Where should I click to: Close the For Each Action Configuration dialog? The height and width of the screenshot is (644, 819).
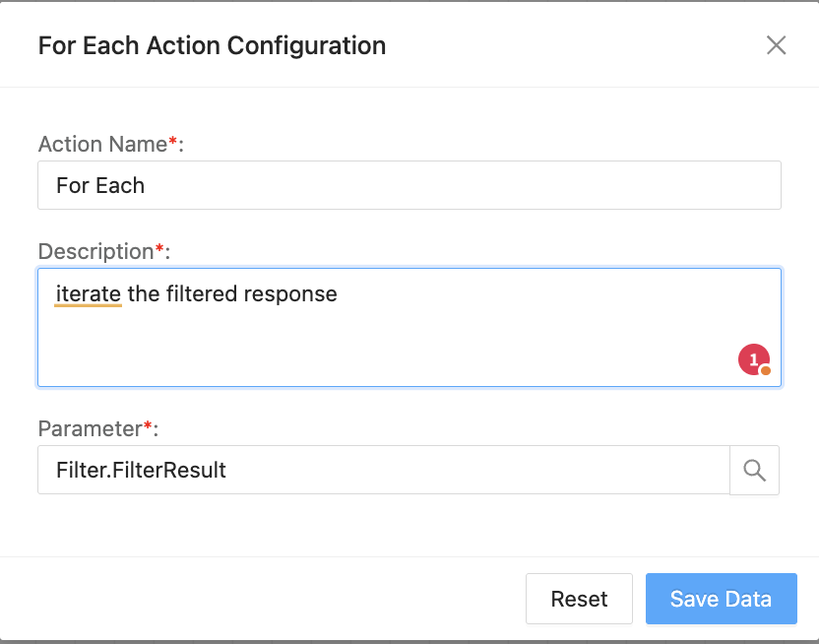776,45
